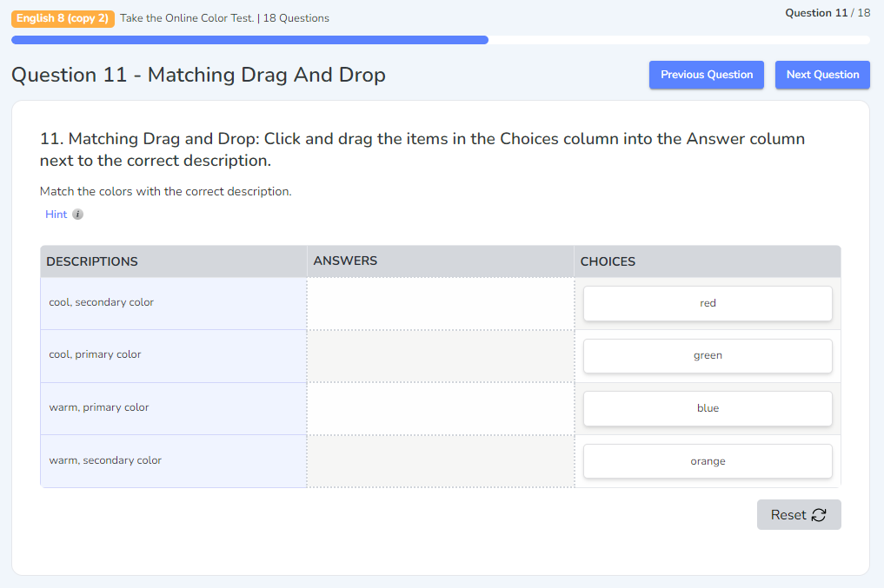The height and width of the screenshot is (588, 884).
Task: Go to the Next Question
Action: point(822,75)
